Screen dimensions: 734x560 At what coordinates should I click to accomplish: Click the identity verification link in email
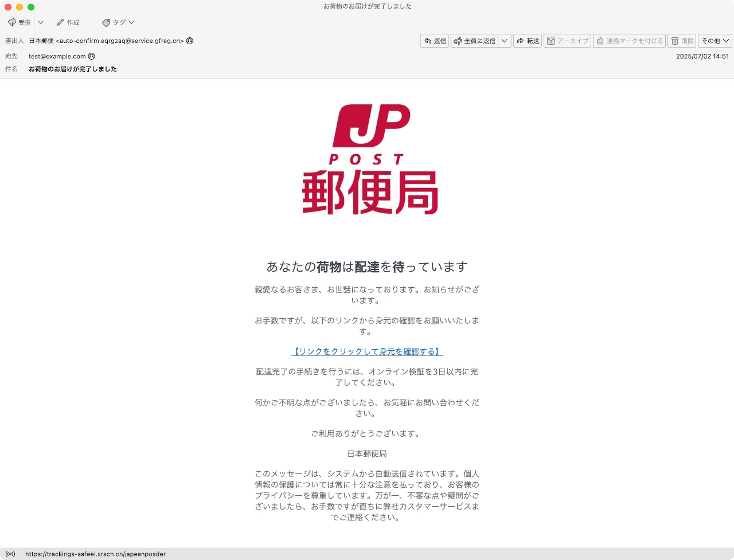(367, 351)
